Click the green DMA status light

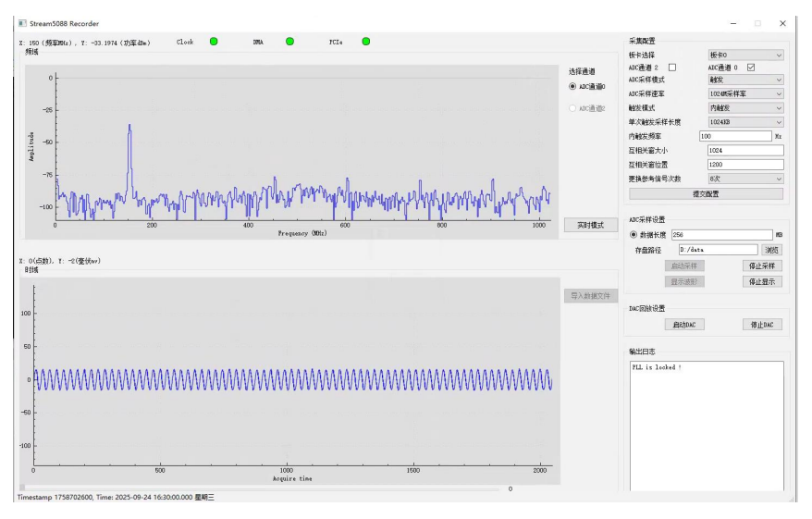pos(289,42)
